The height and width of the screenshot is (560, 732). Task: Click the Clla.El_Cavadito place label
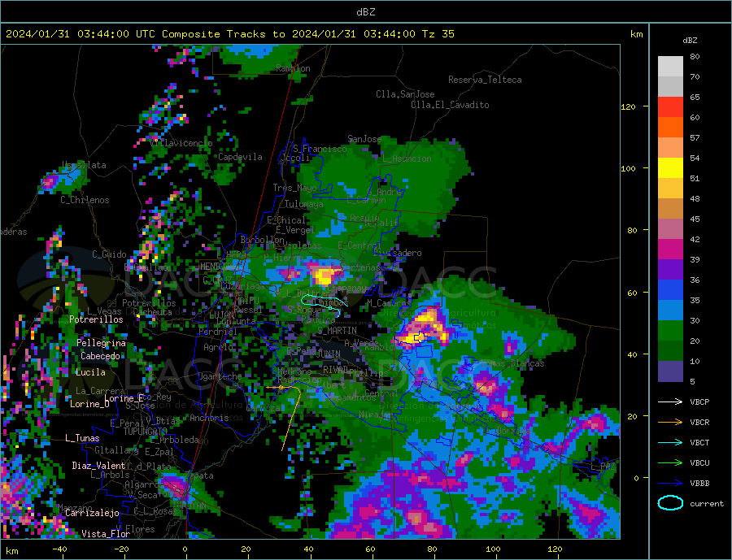pyautogui.click(x=450, y=105)
